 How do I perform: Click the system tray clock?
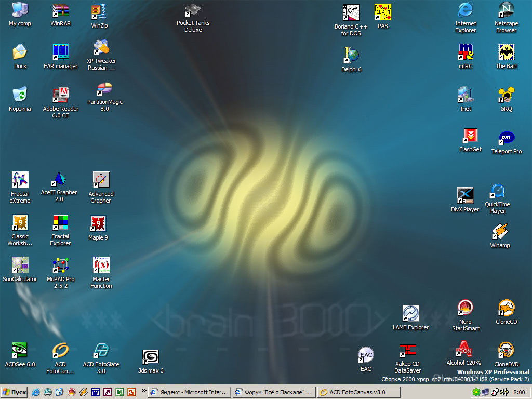point(519,392)
